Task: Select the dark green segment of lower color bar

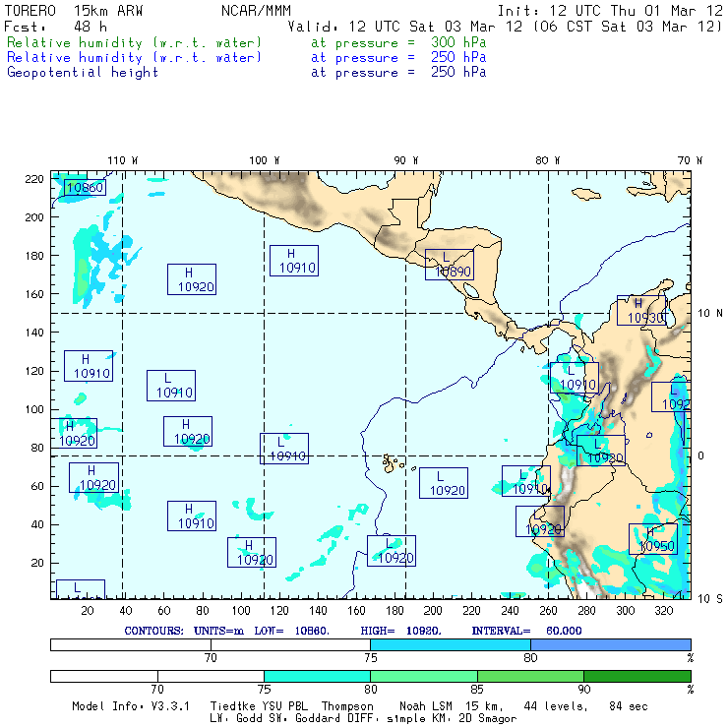Action: (637, 676)
